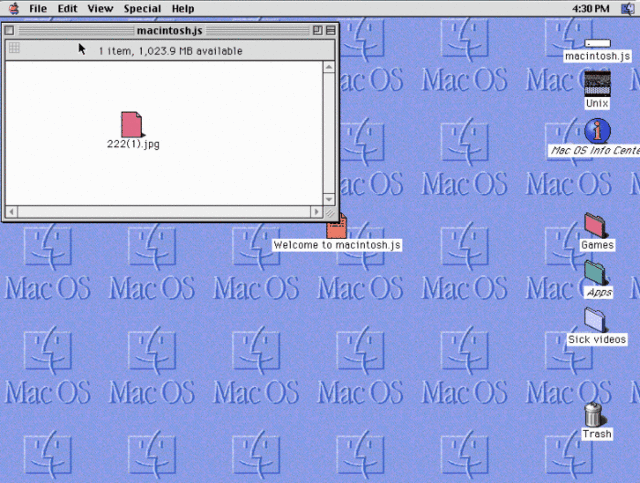Select the Unix desktop icon

coord(598,84)
